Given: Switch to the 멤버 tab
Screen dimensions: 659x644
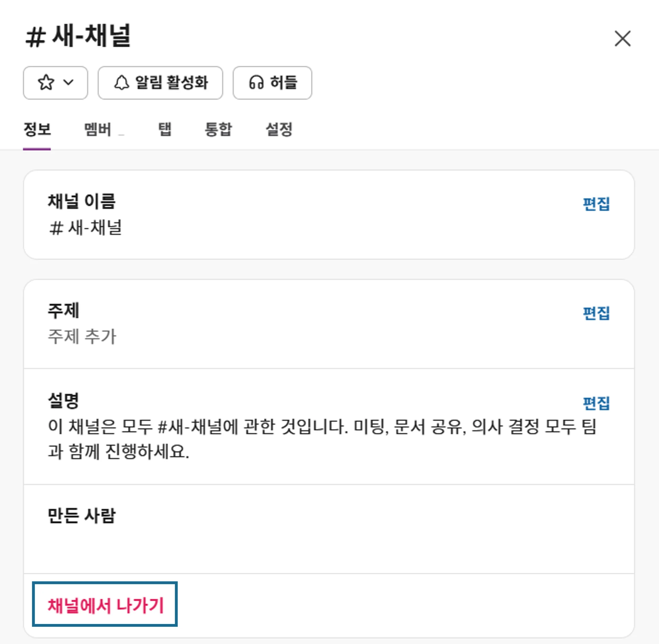Looking at the screenshot, I should pos(98,130).
